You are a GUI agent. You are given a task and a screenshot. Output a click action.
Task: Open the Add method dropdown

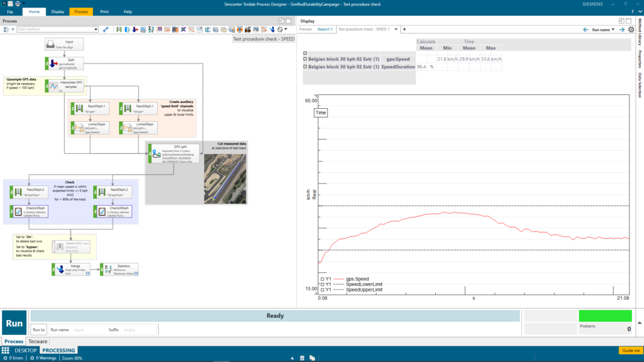click(96, 30)
